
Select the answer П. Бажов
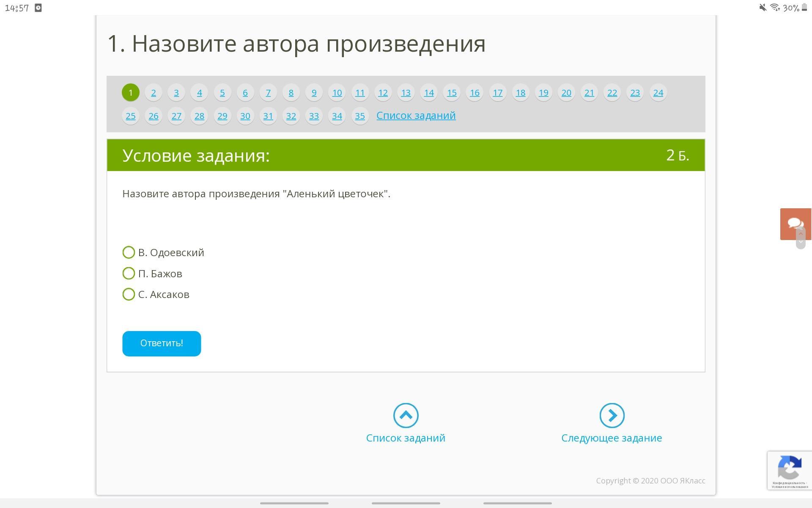(129, 273)
